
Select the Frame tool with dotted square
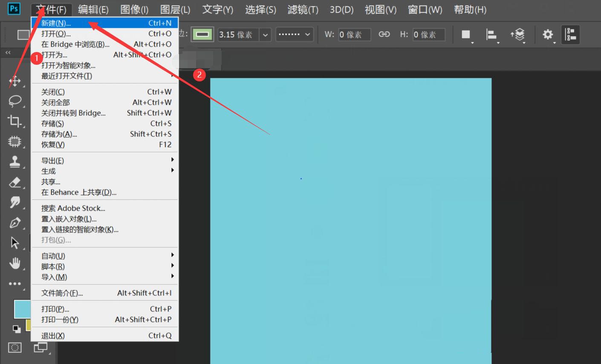point(15,142)
